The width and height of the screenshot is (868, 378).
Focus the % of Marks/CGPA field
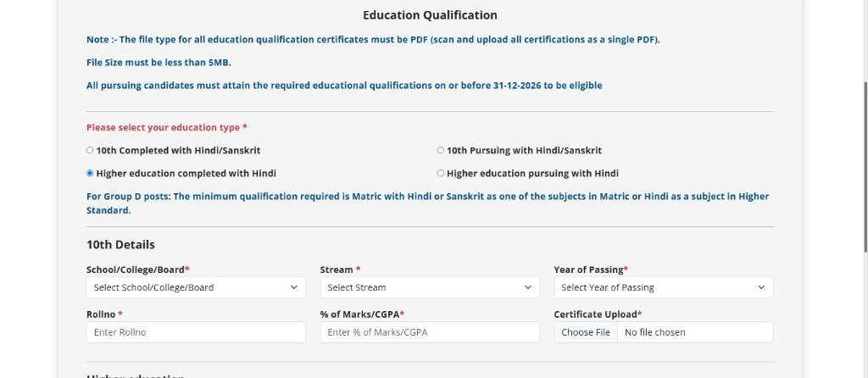430,332
